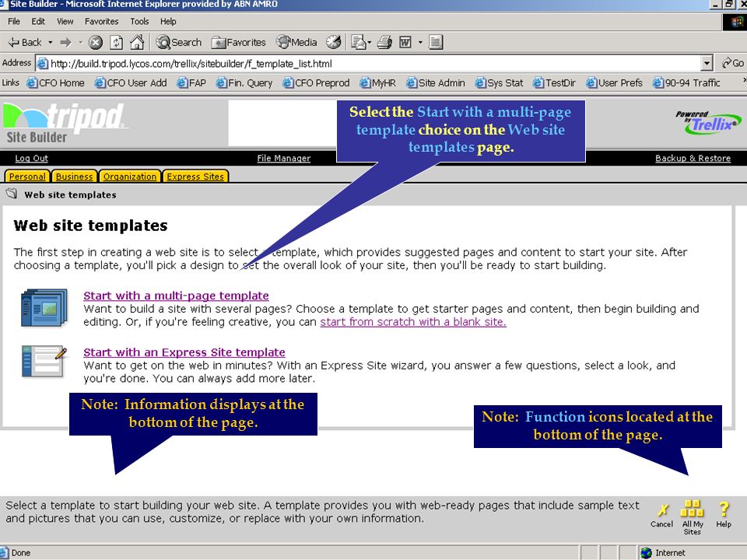Open the CFO Preprod link shortcut
Viewport: 747px width, 560px height.
point(316,83)
